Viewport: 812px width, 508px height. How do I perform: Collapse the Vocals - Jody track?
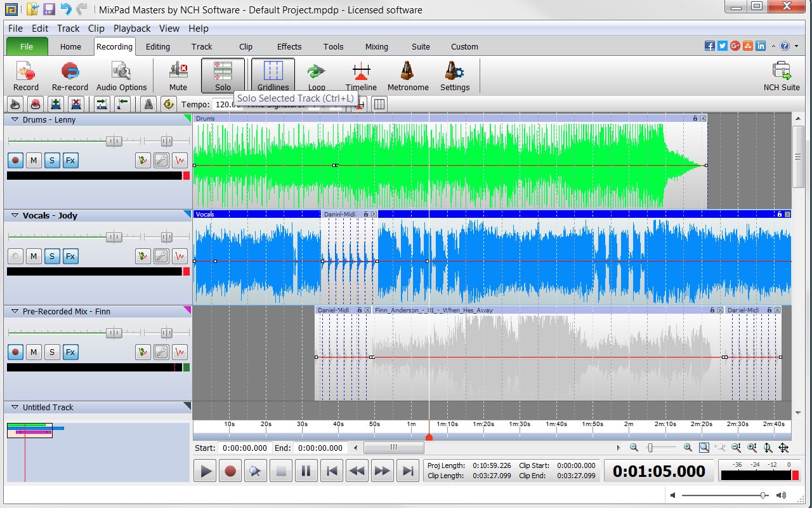point(14,216)
